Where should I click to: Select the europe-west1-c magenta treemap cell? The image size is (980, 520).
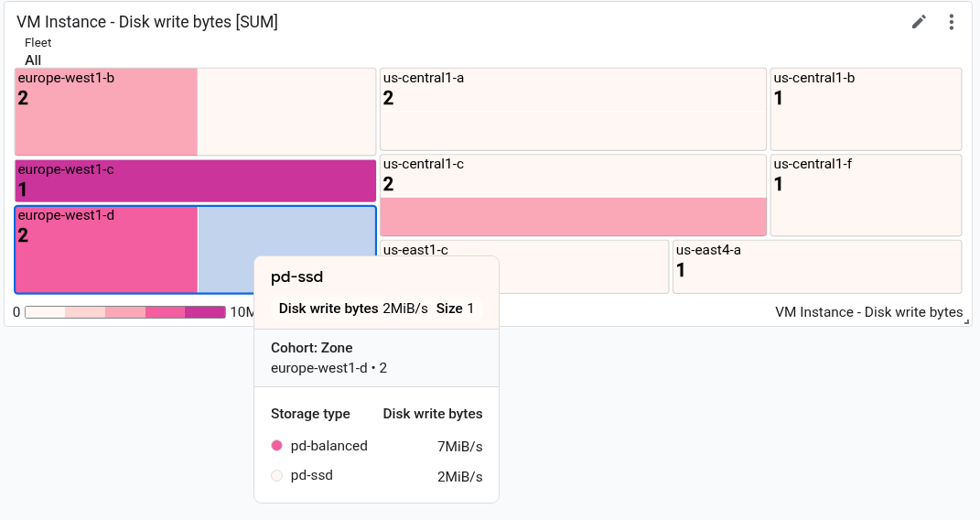(195, 180)
